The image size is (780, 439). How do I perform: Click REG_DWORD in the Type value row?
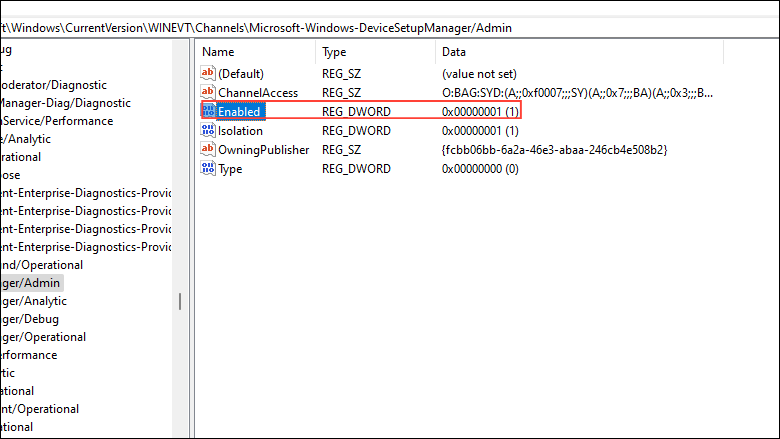(x=356, y=169)
